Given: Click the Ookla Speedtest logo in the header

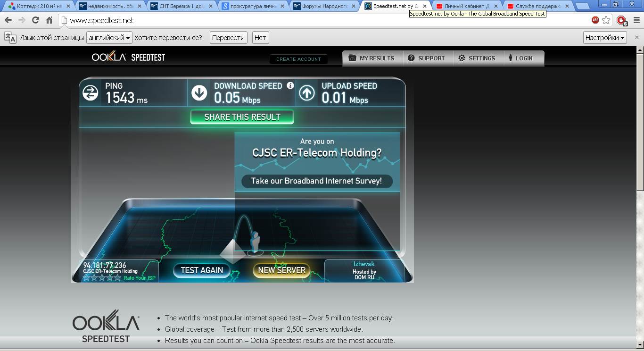Looking at the screenshot, I should point(128,57).
